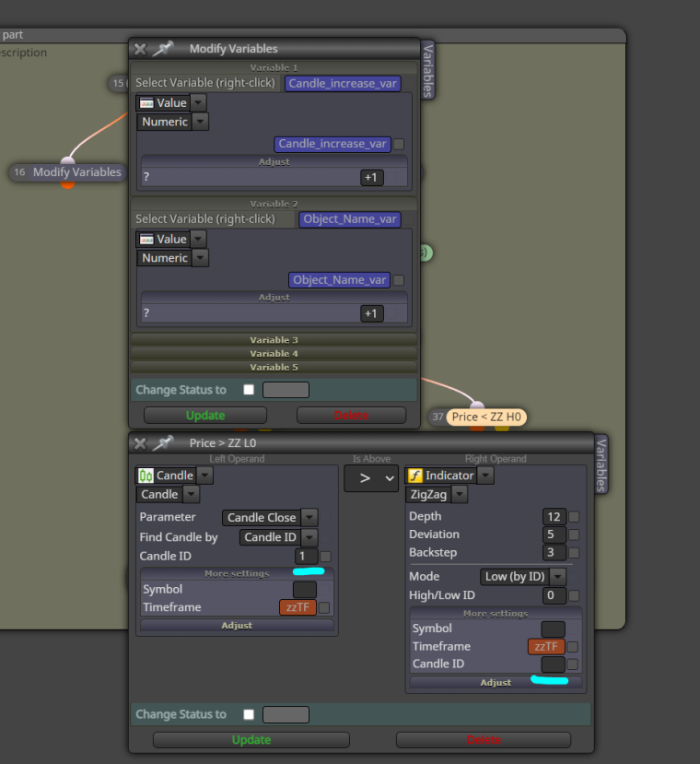Toggle checkbox beside Left Operand zzTF
Screen dimensions: 700x764
pyautogui.click(x=324, y=607)
